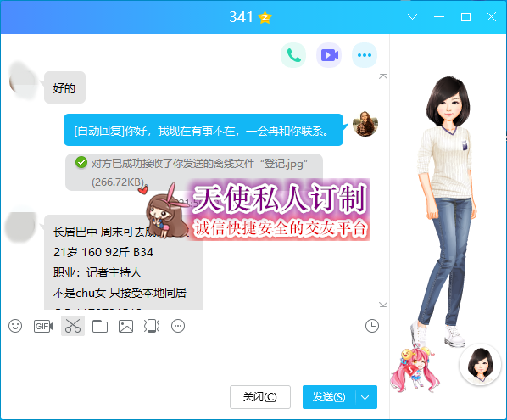Open the emoji picker
The height and width of the screenshot is (420, 507).
click(15, 326)
